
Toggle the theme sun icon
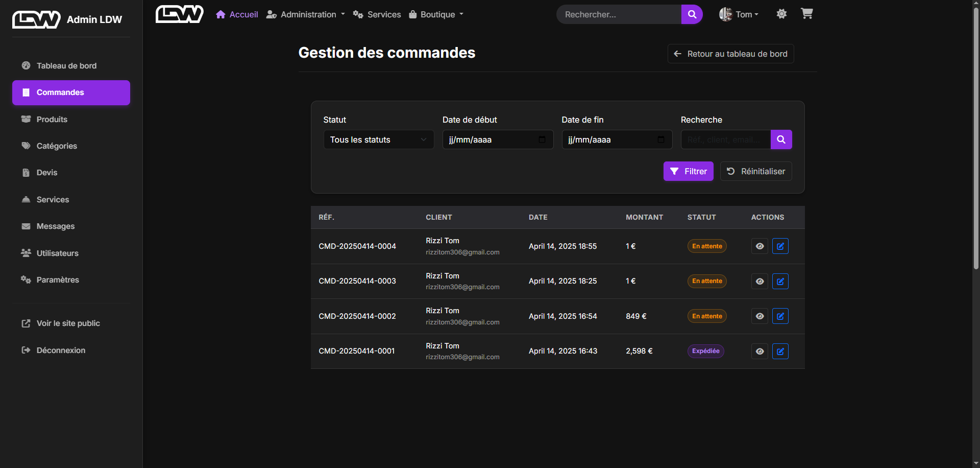pos(781,14)
